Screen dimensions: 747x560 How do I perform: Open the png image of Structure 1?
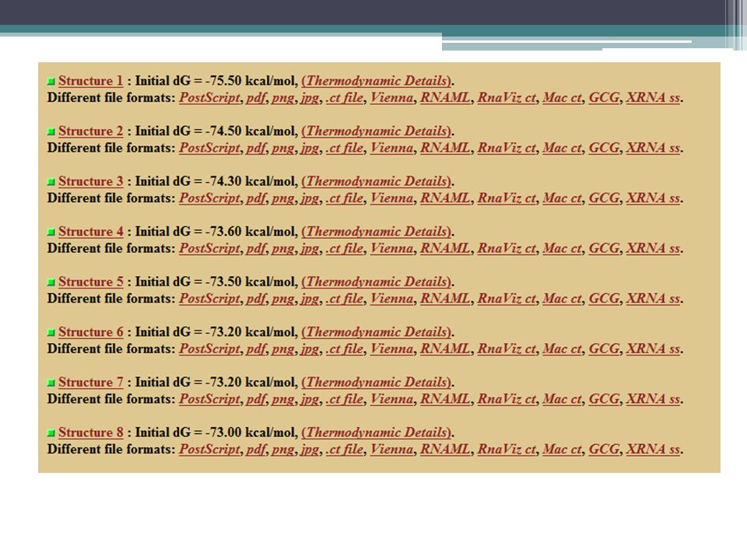coord(283,99)
